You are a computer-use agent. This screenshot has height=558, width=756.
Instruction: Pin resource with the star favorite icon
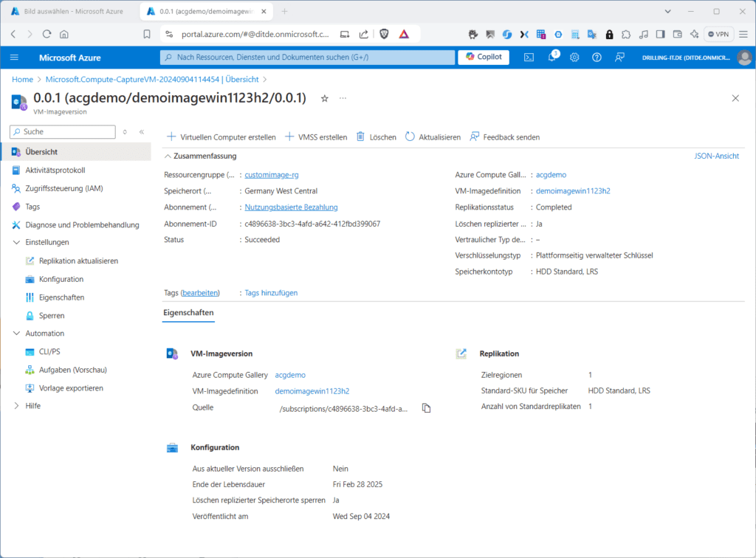(325, 98)
